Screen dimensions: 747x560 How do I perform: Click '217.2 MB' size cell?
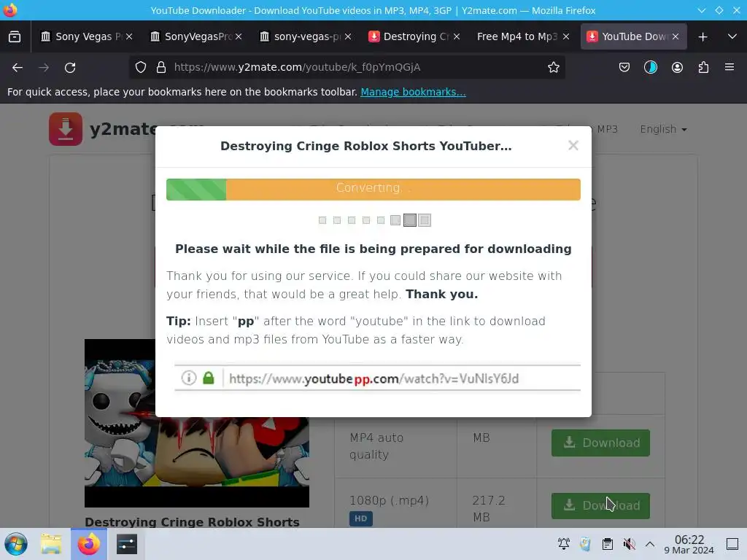pyautogui.click(x=489, y=508)
